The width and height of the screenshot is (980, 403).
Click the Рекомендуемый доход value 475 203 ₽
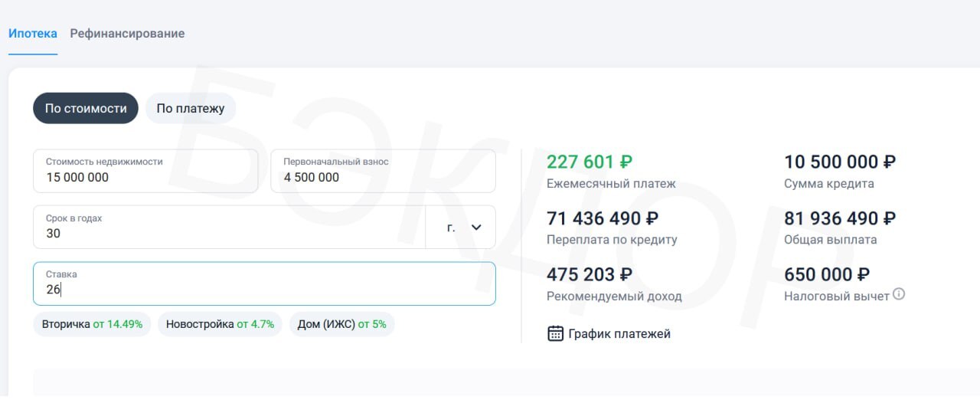coord(590,274)
